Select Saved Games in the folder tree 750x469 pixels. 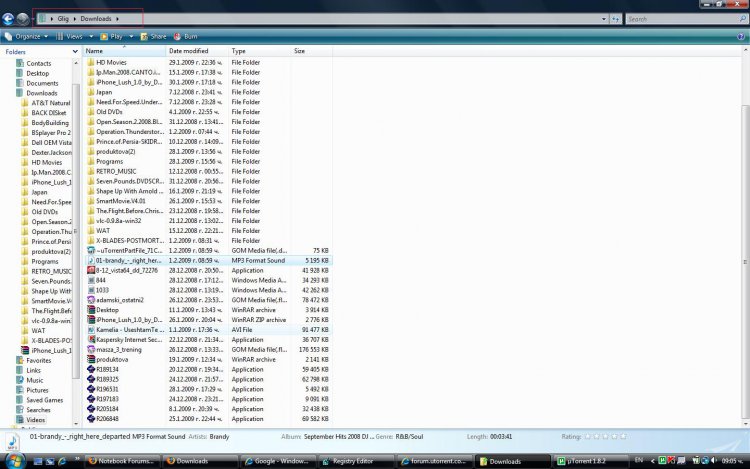44,400
